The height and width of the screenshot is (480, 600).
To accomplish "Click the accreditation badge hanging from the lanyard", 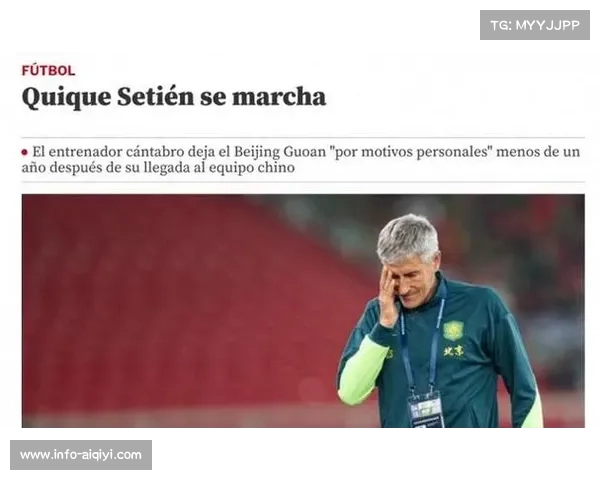I will [426, 410].
